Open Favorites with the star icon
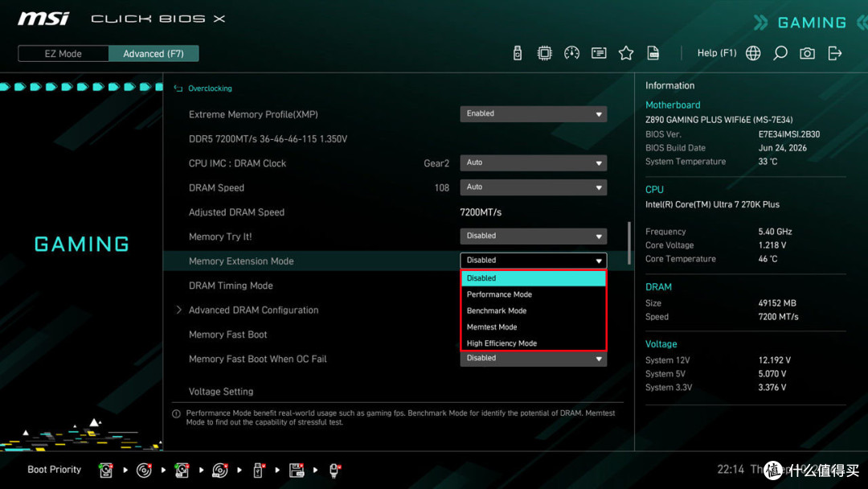The width and height of the screenshot is (868, 489). click(625, 53)
